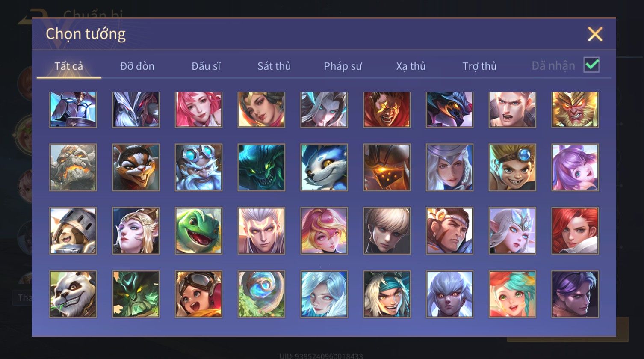Screen dimensions: 644x359
Task: Choose the golden monkey king hero
Action: click(575, 109)
